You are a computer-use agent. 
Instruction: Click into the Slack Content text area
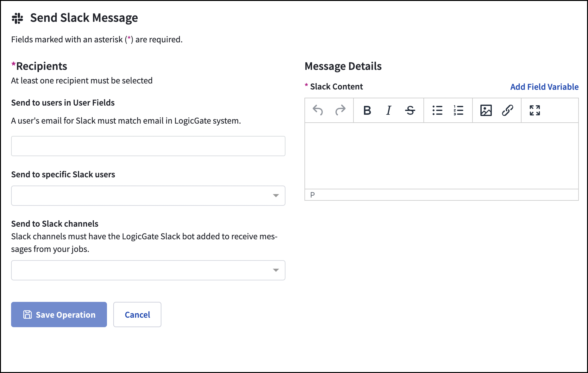click(441, 156)
